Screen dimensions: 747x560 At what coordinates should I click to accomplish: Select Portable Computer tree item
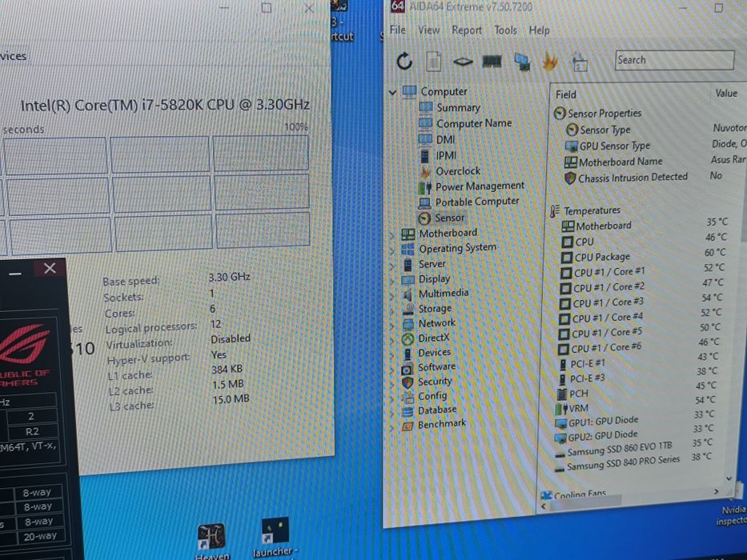pyautogui.click(x=477, y=202)
